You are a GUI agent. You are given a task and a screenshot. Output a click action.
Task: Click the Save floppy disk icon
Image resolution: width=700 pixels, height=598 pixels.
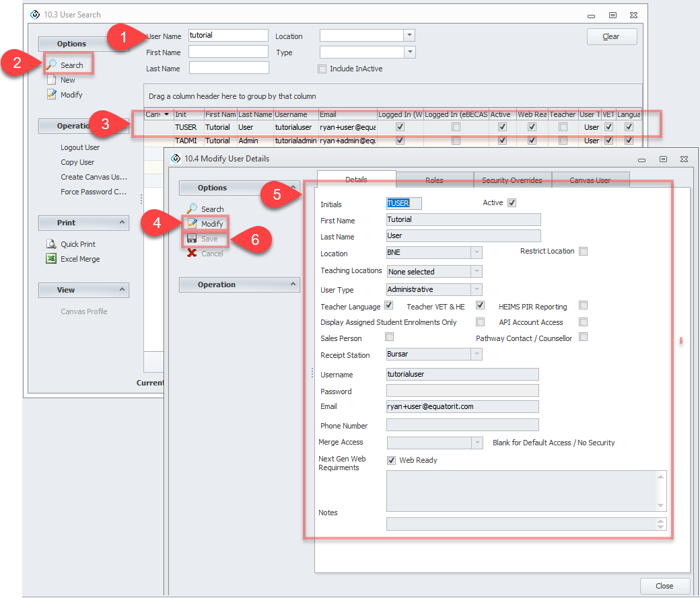[x=192, y=239]
